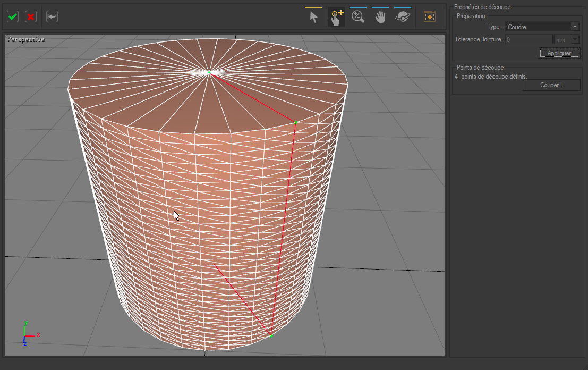Click the frame view to fit icon
The height and width of the screenshot is (370, 588).
click(429, 17)
